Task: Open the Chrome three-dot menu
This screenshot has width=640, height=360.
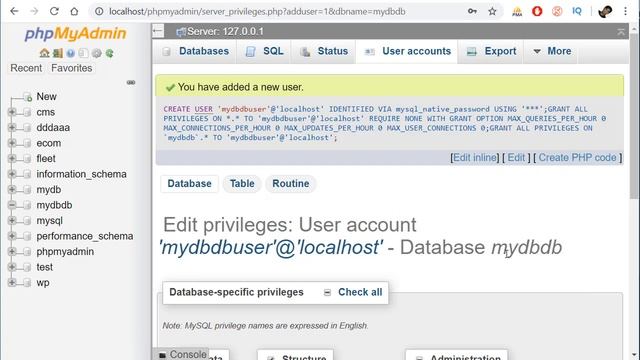Action: [625, 11]
